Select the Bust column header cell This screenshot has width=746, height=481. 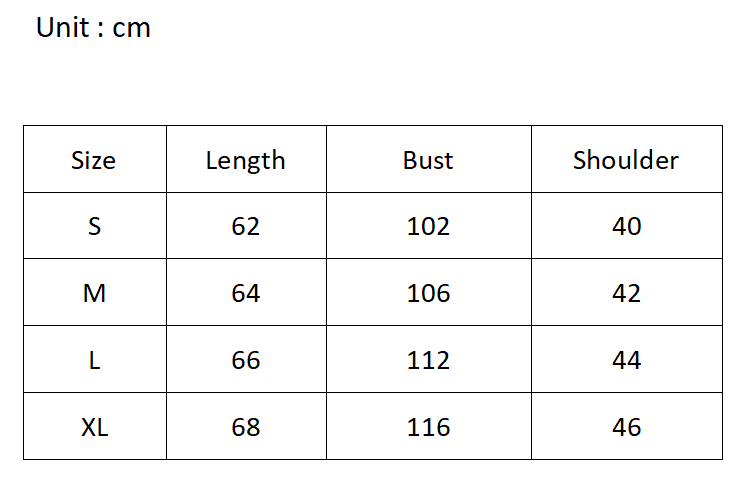click(428, 160)
